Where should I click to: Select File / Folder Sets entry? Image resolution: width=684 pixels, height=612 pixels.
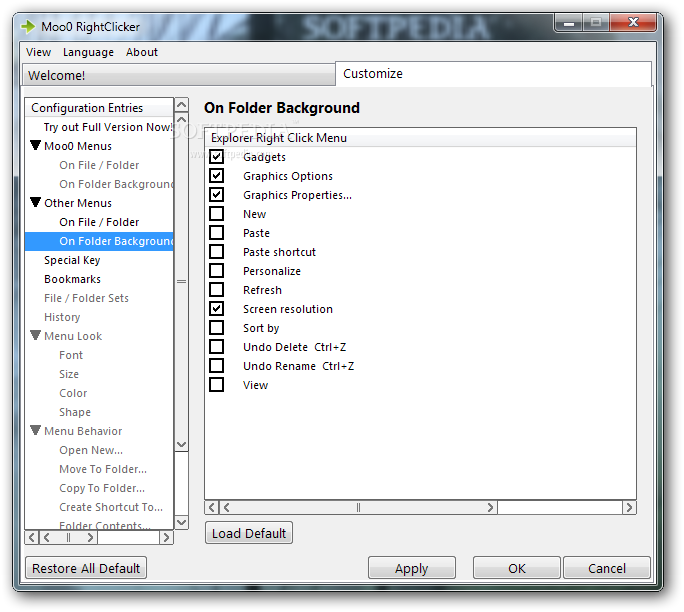[86, 298]
